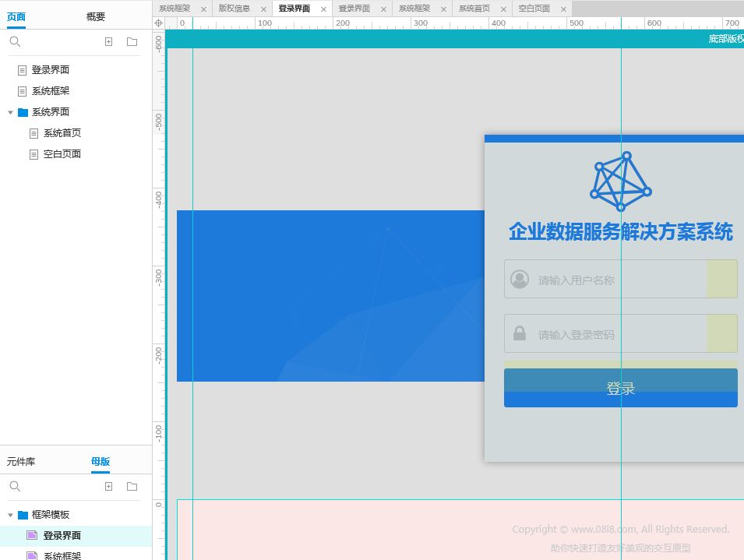Click the ruler origin crosshair icon

pyautogui.click(x=159, y=23)
